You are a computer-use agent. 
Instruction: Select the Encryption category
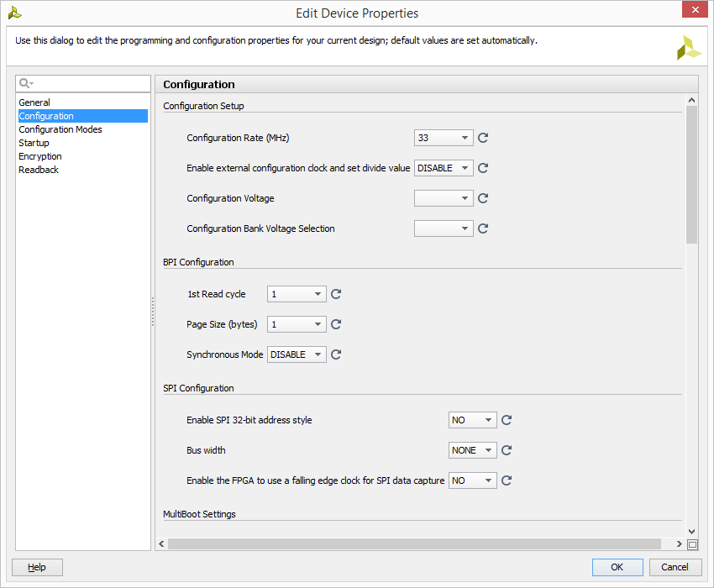83,156
